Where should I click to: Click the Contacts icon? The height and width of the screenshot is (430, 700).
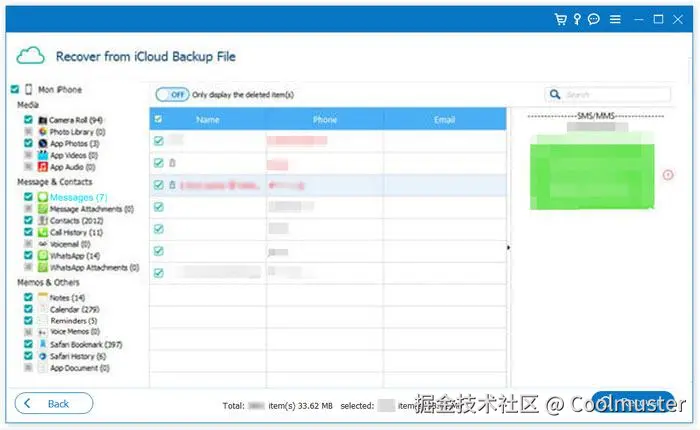(42, 221)
